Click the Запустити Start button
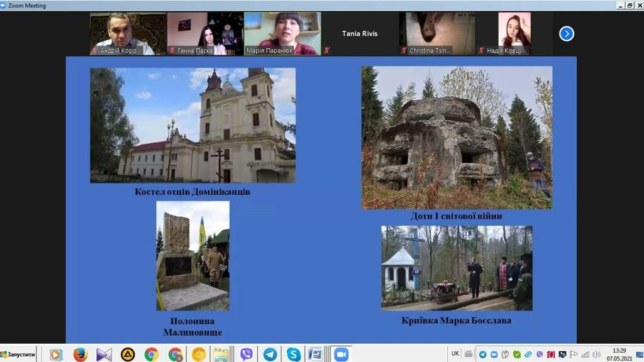This screenshot has width=644, height=362. (x=18, y=354)
